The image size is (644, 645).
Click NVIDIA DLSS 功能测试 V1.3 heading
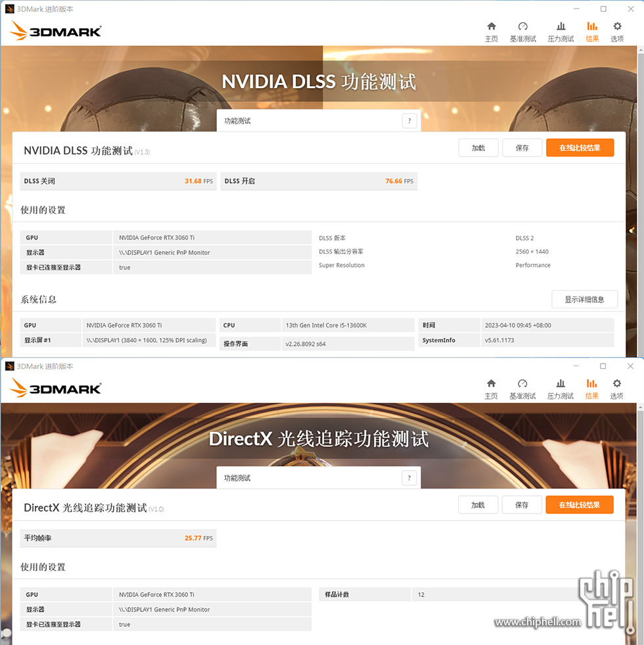click(87, 151)
